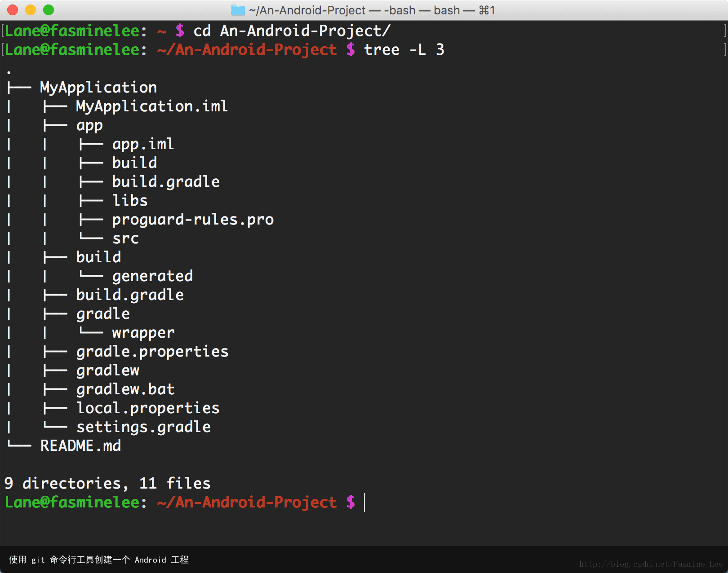Click the red close window button

point(13,10)
